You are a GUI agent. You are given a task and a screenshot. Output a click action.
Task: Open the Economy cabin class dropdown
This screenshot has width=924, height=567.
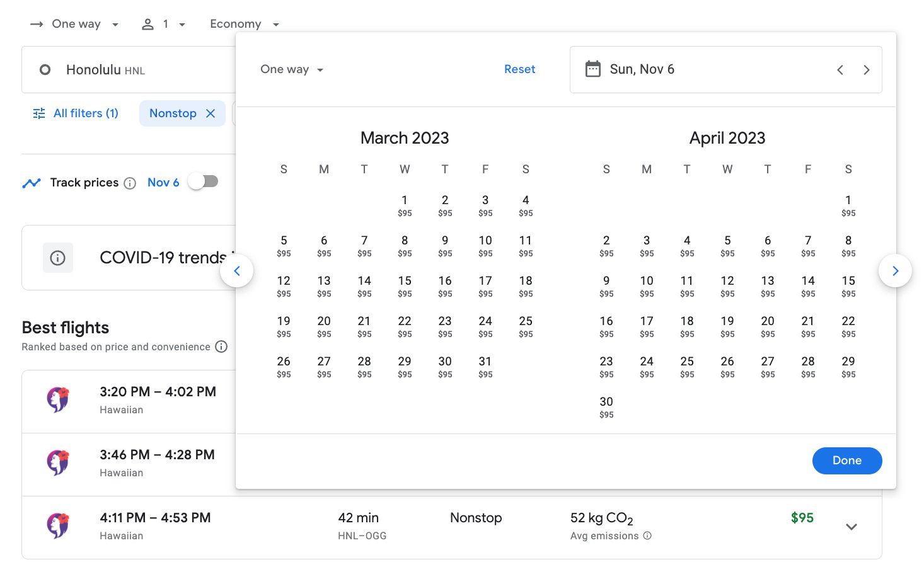click(x=245, y=23)
